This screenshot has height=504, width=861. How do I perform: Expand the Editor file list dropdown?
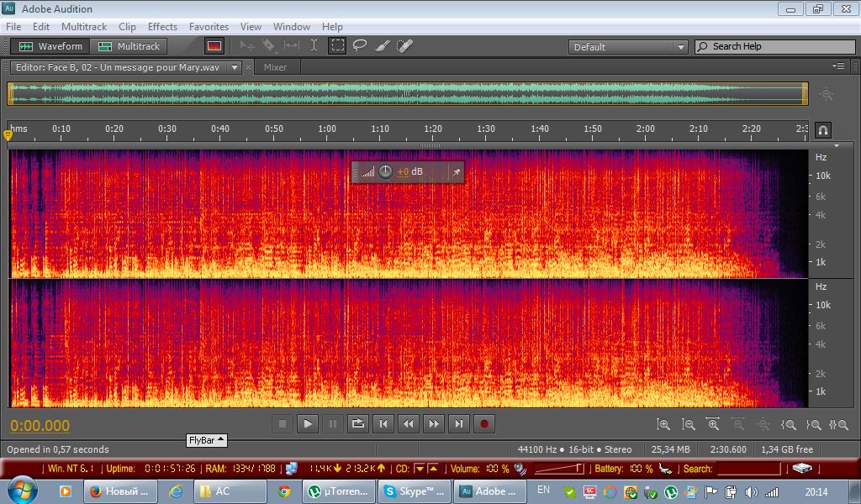pos(235,67)
